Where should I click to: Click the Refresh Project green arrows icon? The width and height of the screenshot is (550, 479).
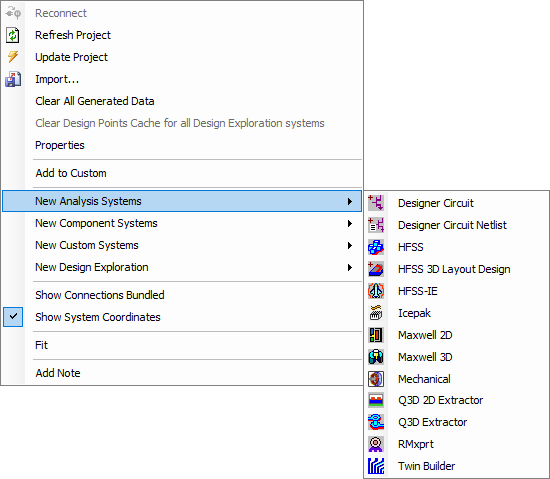(x=13, y=35)
